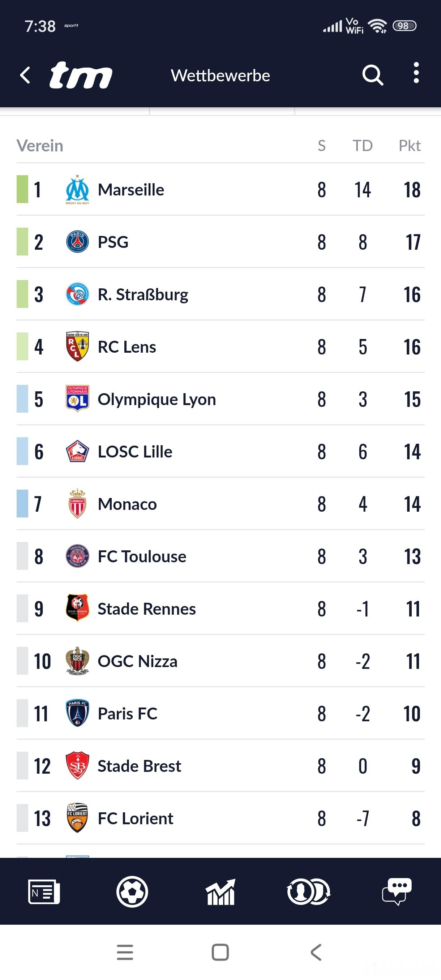Open the Transfermarkt tm logo home
This screenshot has height=980, width=441.
[81, 75]
